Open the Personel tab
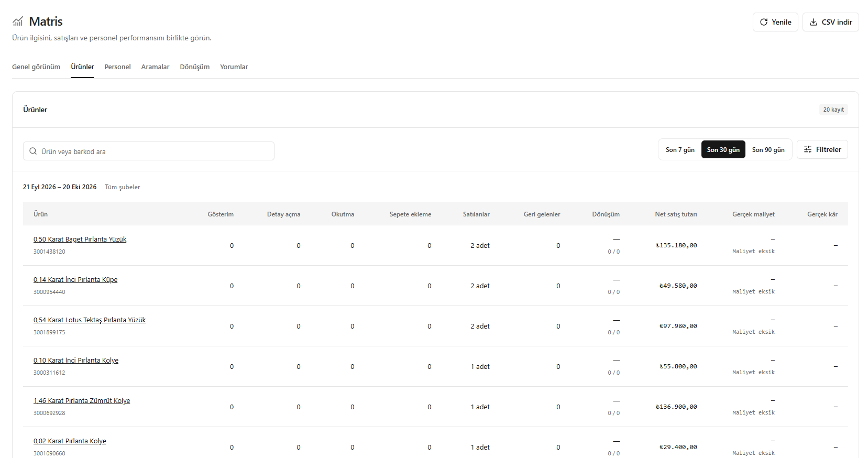 coord(117,67)
